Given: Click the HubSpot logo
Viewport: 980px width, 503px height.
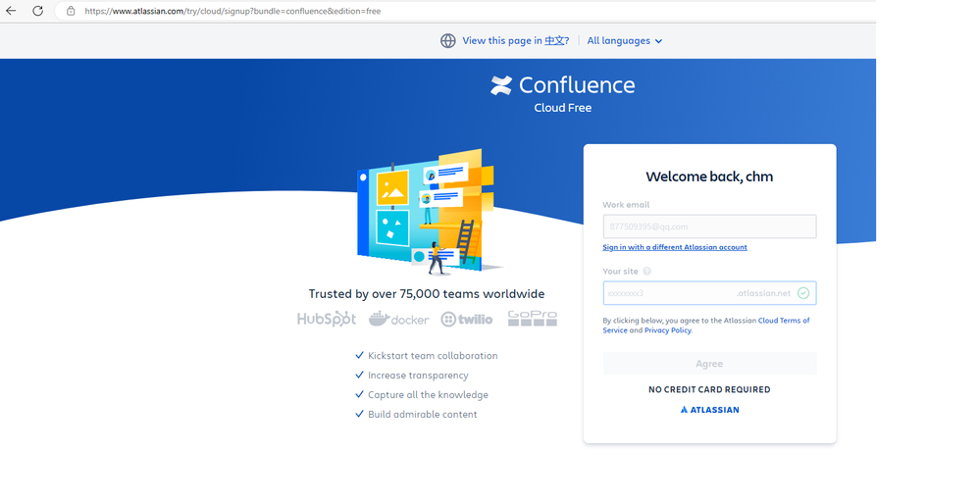Looking at the screenshot, I should coord(327,319).
